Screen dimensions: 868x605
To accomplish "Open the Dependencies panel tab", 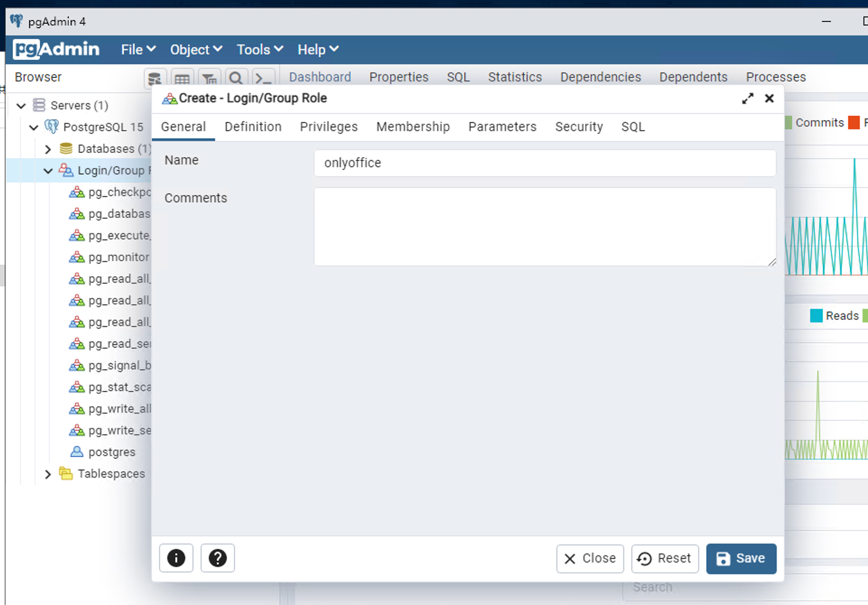I will coord(601,77).
